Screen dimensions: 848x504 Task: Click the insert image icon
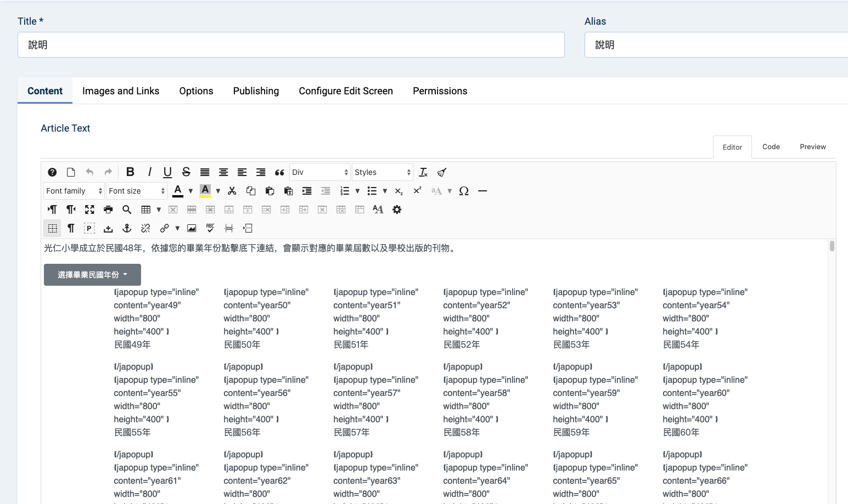pos(192,228)
